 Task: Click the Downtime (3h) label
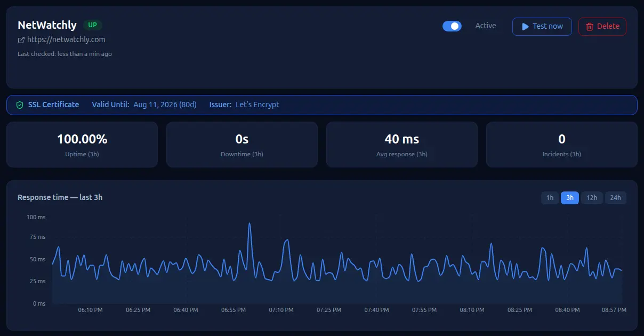coord(242,154)
